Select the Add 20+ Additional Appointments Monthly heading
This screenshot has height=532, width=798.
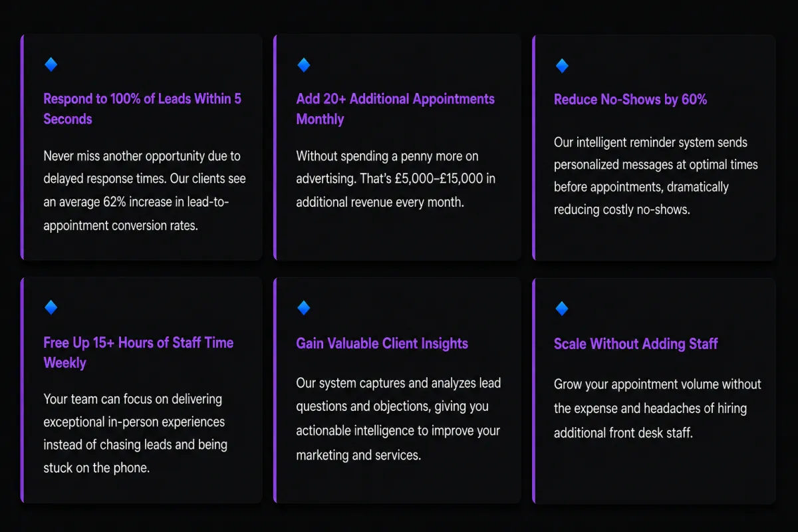click(x=396, y=109)
